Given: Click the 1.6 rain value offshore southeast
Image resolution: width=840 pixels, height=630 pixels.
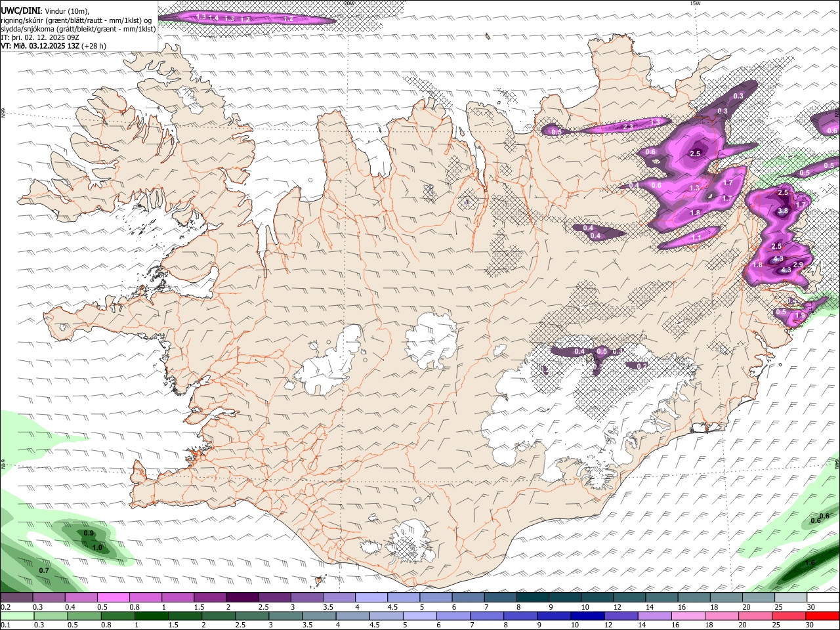Looking at the screenshot, I should (x=810, y=562).
